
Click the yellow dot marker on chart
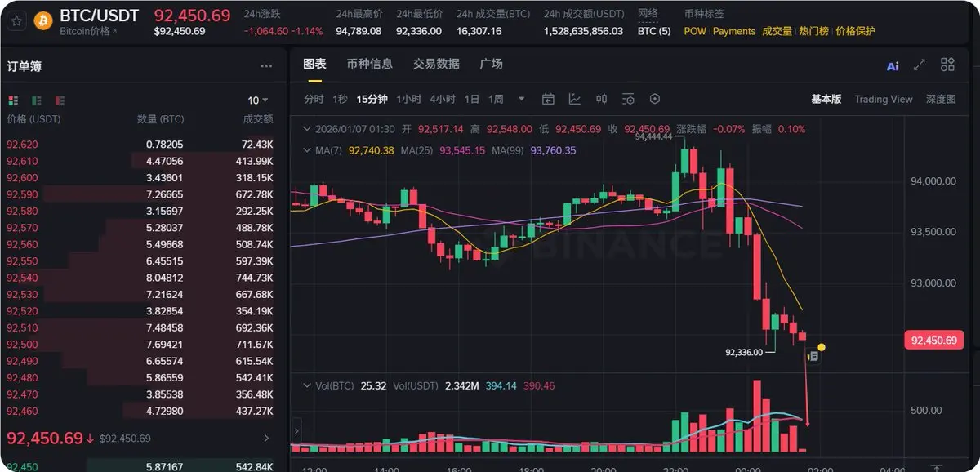pos(821,348)
